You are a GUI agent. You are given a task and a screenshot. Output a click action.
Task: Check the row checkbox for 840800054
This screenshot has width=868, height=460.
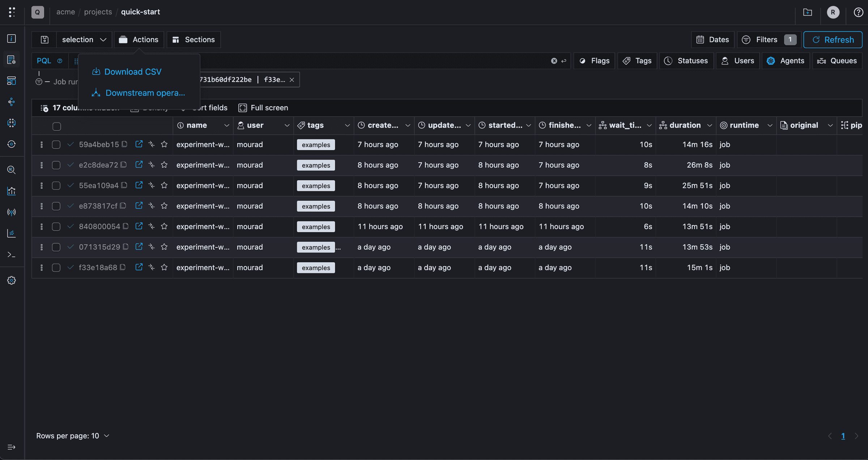[56, 227]
